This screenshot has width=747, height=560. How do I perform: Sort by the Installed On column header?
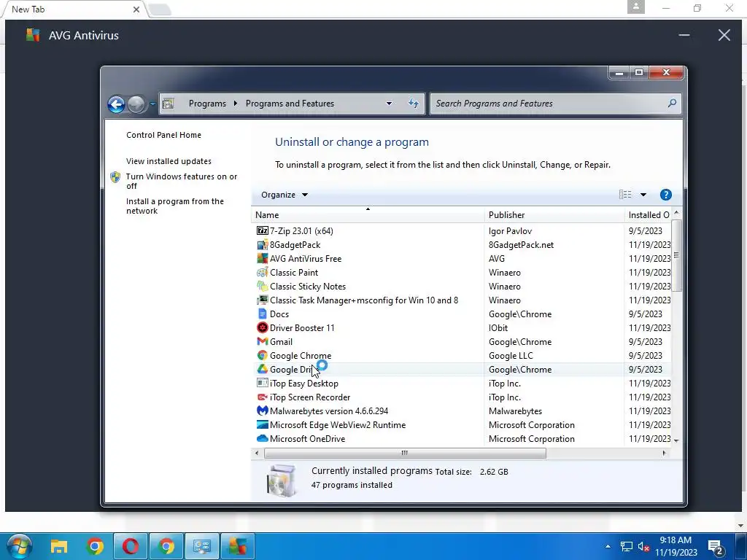pos(649,215)
